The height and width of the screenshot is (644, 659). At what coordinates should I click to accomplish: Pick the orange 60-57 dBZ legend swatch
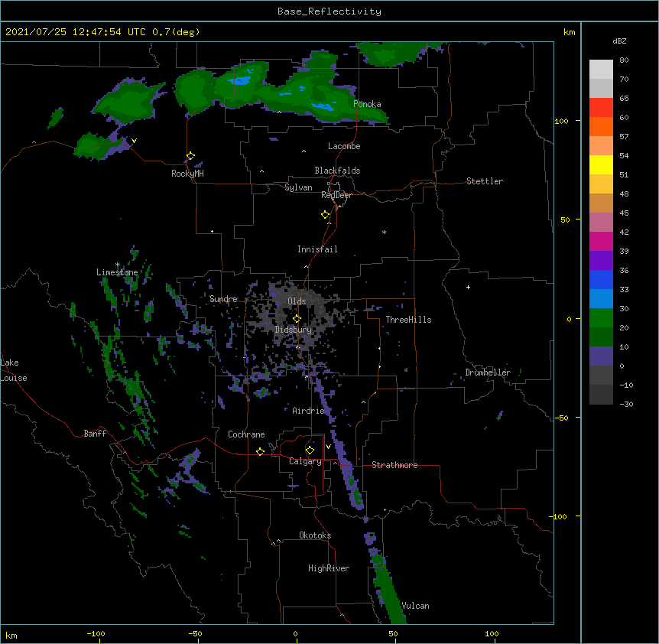click(601, 126)
